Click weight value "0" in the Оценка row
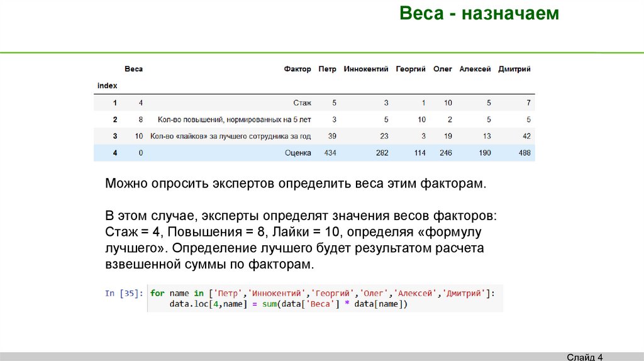644x361 pixels. coord(140,153)
